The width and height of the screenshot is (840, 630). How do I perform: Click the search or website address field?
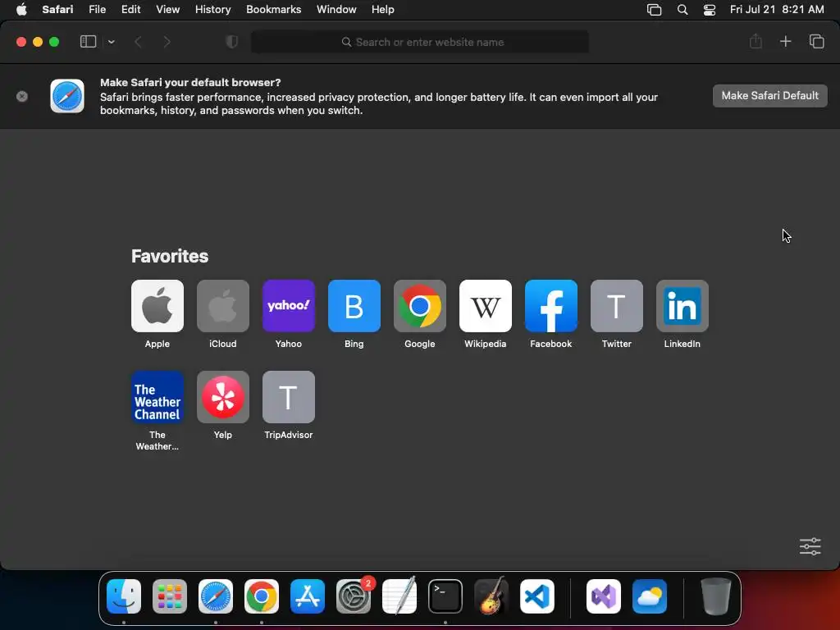(419, 42)
